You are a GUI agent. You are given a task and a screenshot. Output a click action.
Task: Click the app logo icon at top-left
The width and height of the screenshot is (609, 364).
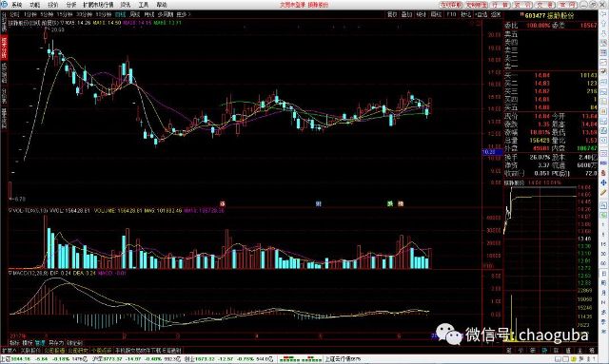tap(4, 5)
